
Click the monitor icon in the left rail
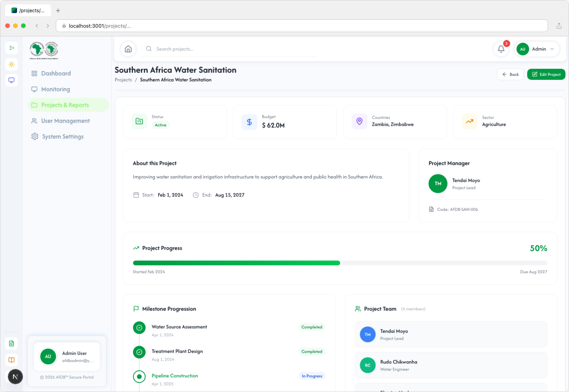click(x=11, y=80)
